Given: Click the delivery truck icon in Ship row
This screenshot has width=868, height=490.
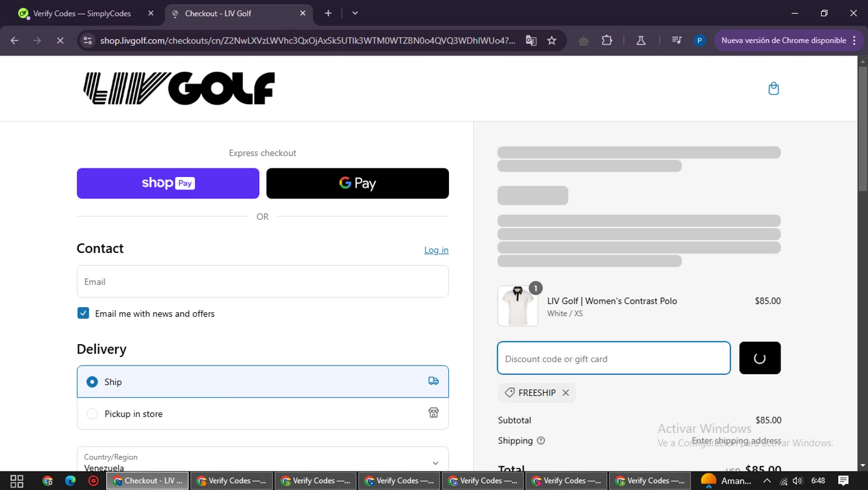Looking at the screenshot, I should (x=433, y=381).
